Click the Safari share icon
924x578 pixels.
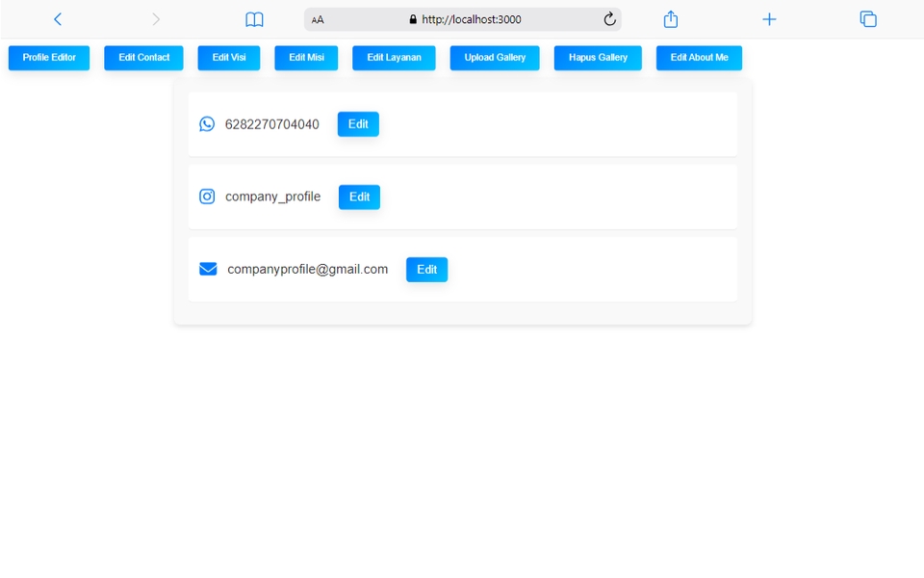(670, 18)
